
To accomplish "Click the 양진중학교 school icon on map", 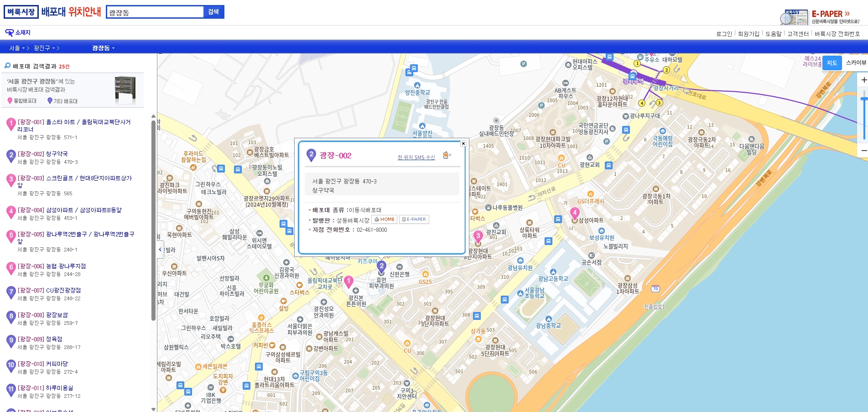I will (x=417, y=85).
